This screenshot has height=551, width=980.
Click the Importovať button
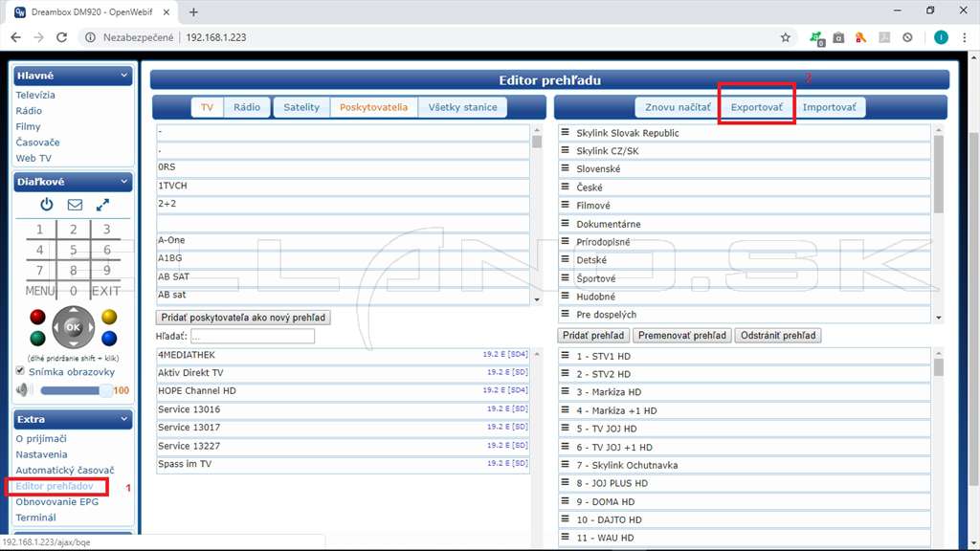(830, 107)
